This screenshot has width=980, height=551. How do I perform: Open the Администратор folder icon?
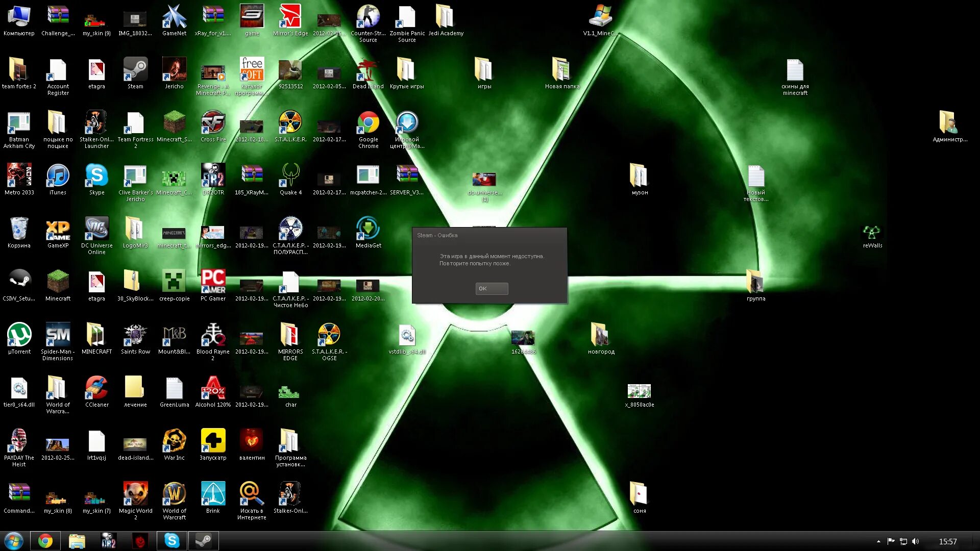[949, 122]
